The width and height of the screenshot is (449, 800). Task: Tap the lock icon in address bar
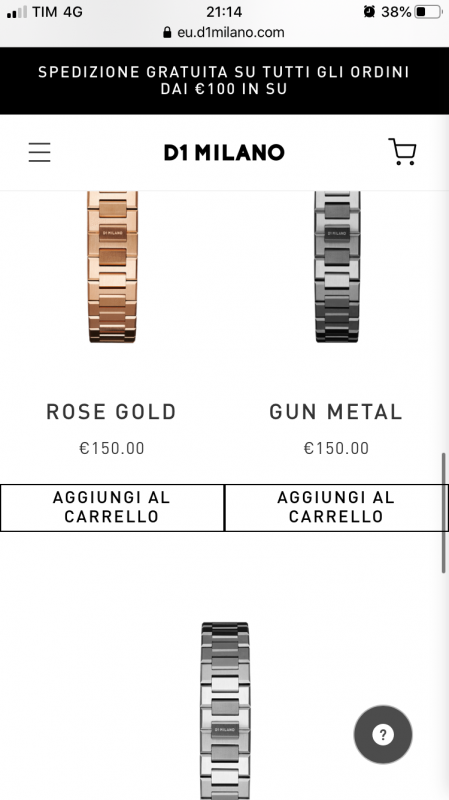pos(167,33)
